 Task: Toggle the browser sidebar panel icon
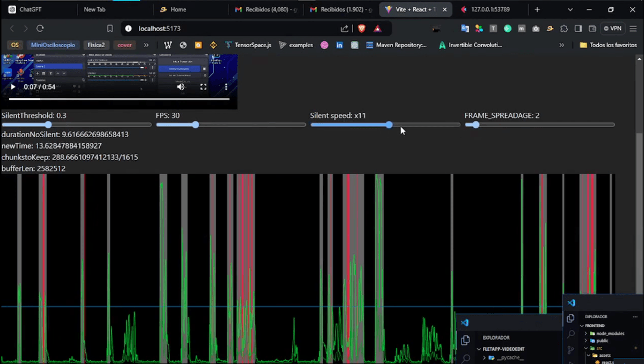578,29
